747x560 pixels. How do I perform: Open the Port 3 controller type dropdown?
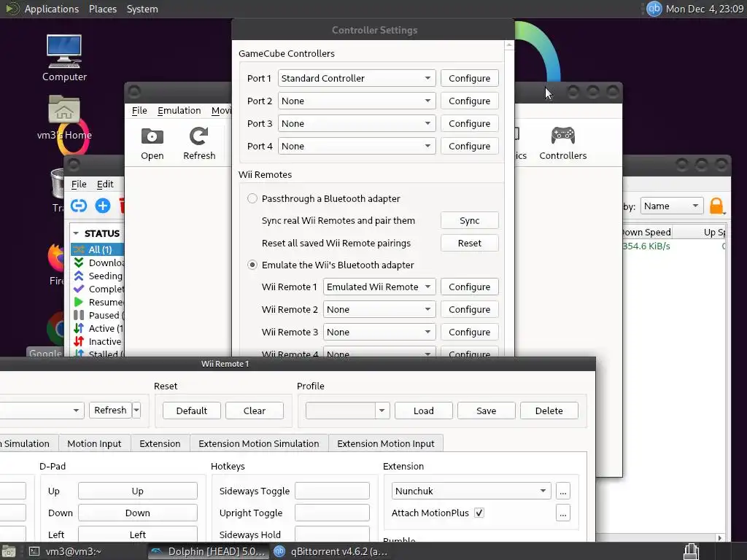click(x=356, y=123)
